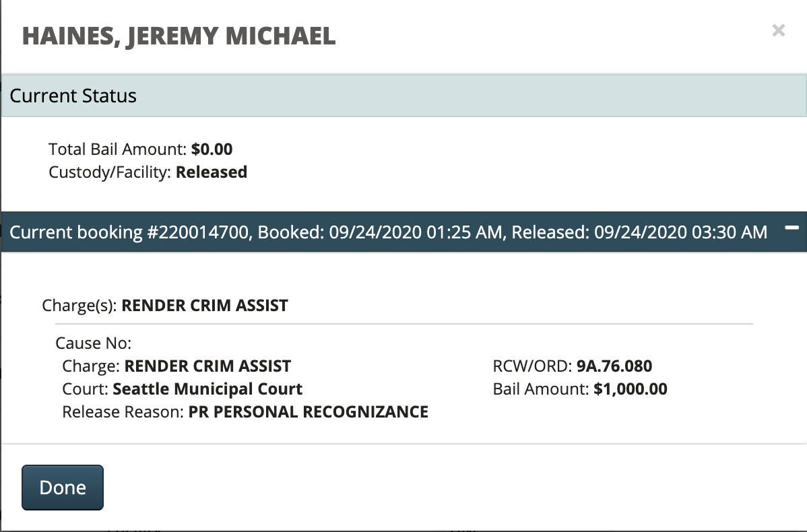Click the Court label text

point(85,389)
